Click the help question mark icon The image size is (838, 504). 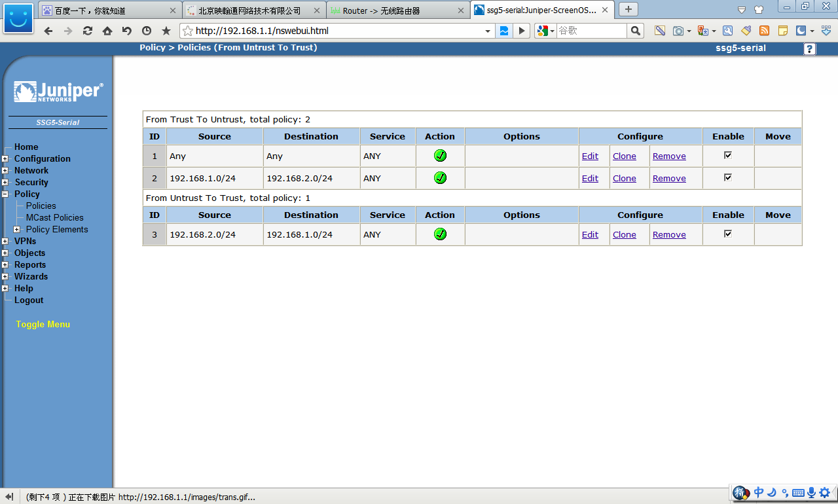810,49
